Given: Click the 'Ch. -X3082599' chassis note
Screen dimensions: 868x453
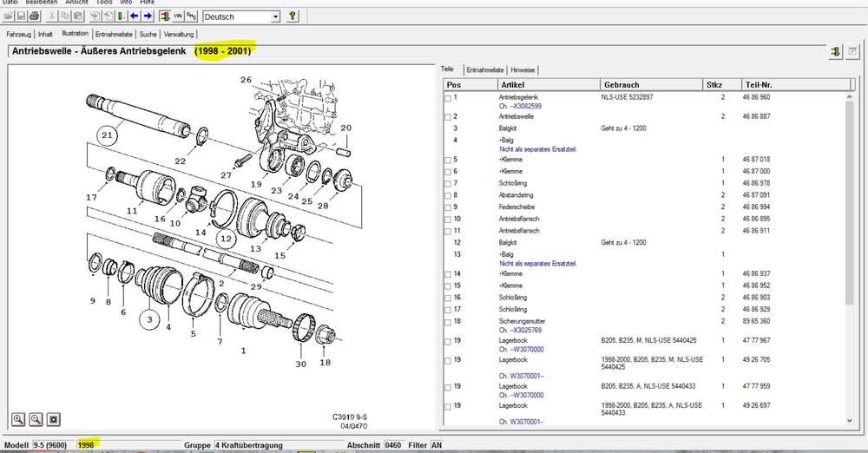Looking at the screenshot, I should click(x=520, y=107).
